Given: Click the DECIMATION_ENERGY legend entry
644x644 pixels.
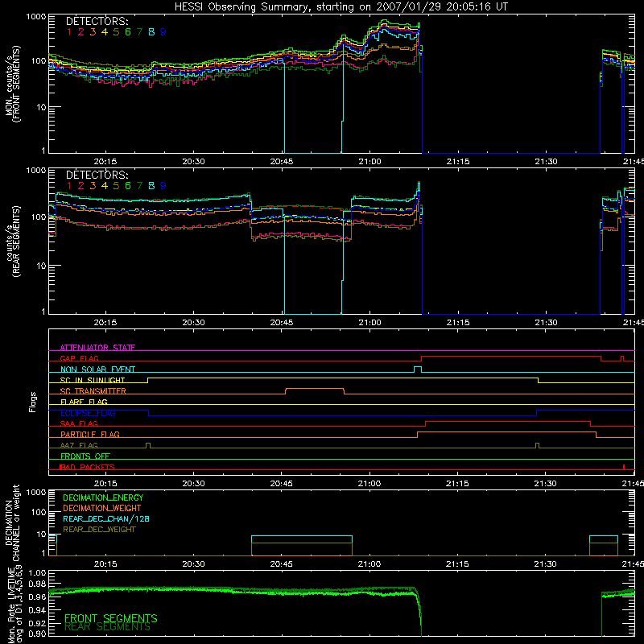Looking at the screenshot, I should [x=103, y=497].
